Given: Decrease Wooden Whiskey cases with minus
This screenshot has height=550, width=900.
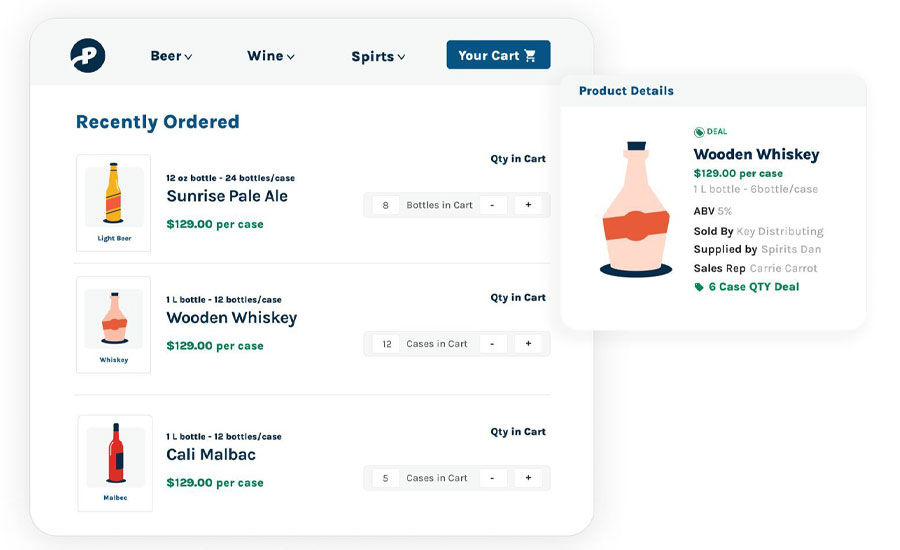Looking at the screenshot, I should coord(493,344).
